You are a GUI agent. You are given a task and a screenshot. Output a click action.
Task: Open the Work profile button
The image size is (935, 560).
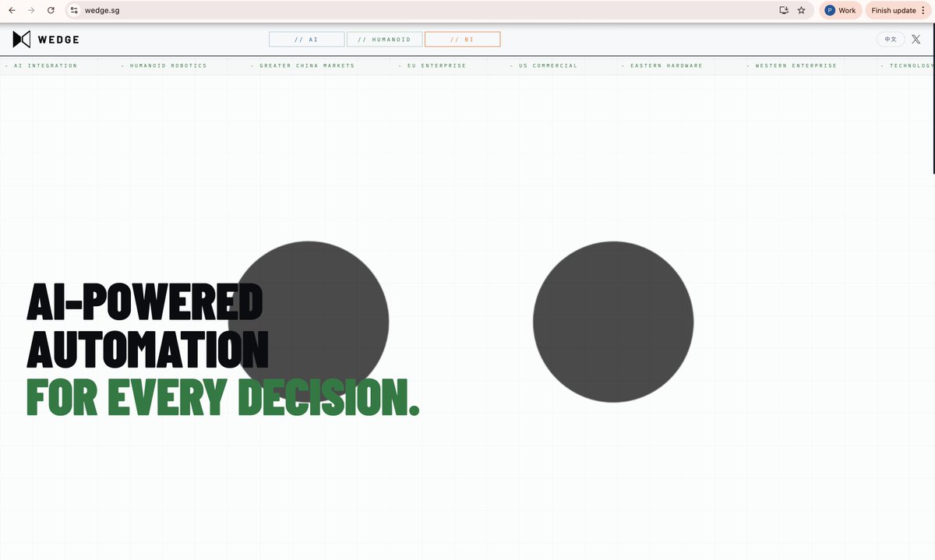tap(841, 10)
